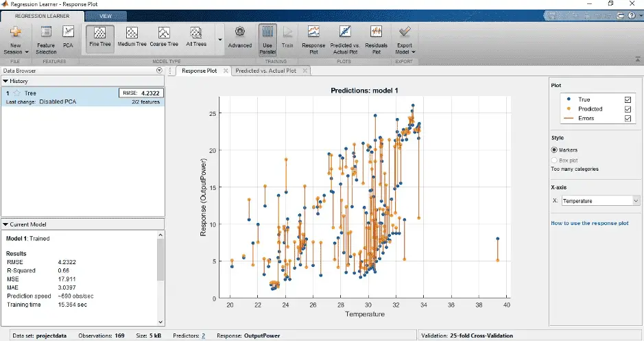Open the dropdown arrow next to help icon
Screen dimensions: 644x341
pyautogui.click(x=639, y=16)
